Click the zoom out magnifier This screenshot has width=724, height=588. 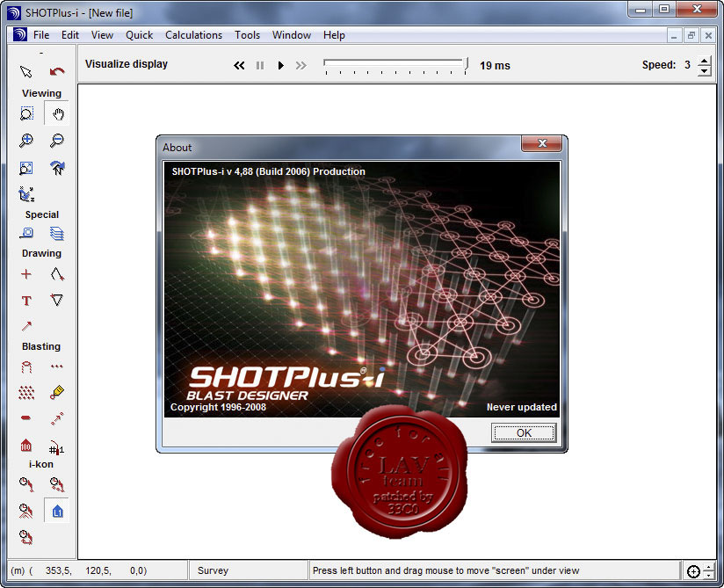pos(57,141)
